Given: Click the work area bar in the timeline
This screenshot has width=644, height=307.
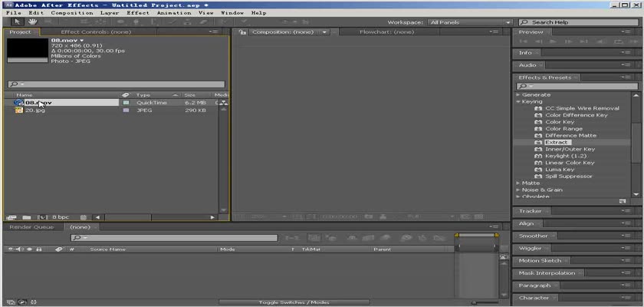Looking at the screenshot, I should click(477, 235).
